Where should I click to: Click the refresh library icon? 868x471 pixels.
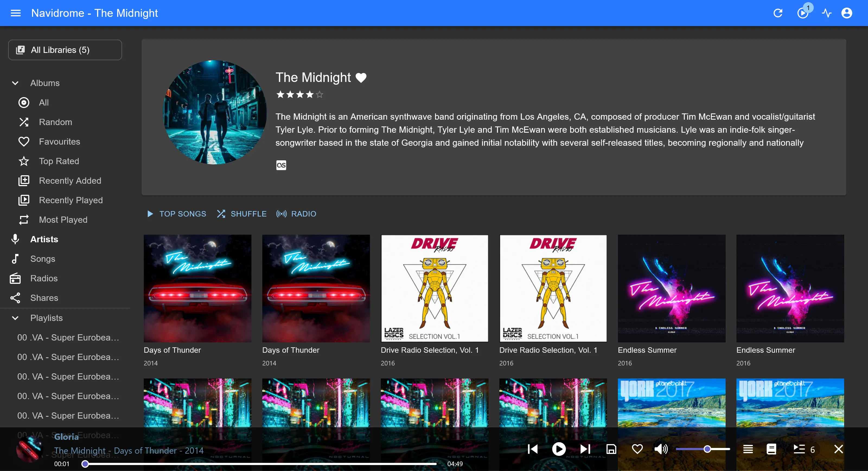[778, 13]
